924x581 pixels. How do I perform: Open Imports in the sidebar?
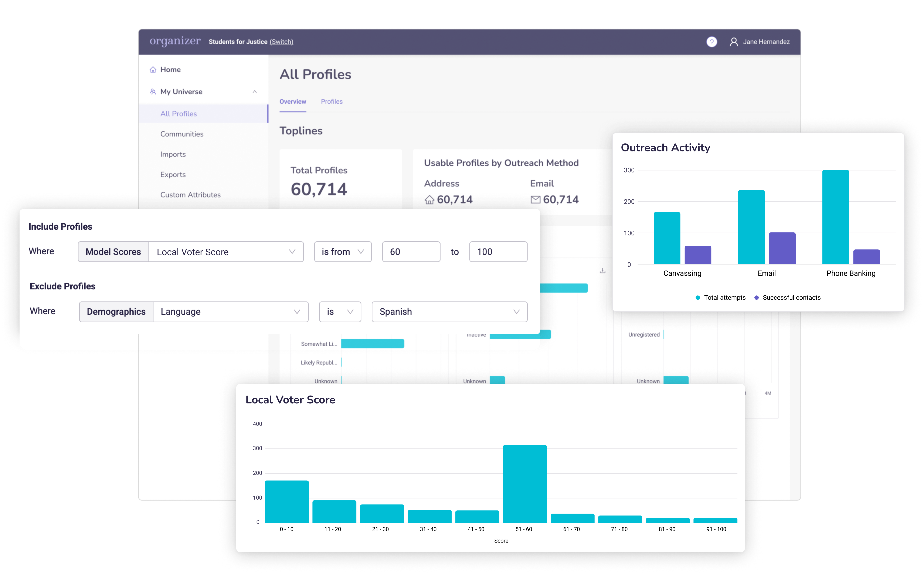coord(173,154)
